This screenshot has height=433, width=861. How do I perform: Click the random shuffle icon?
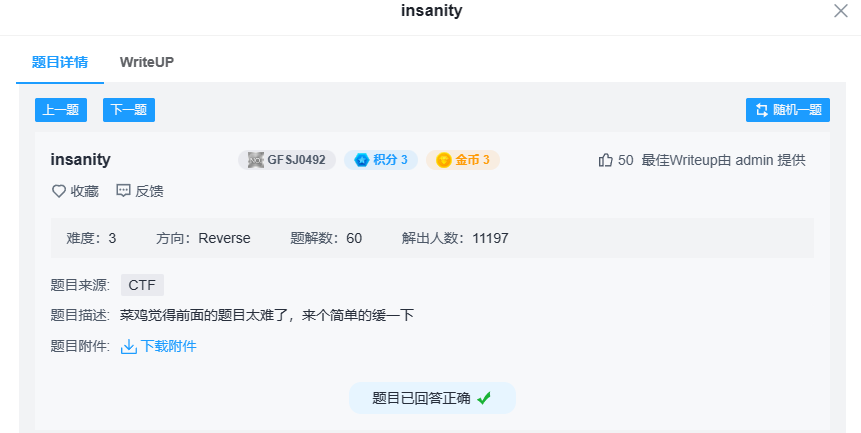[x=762, y=110]
